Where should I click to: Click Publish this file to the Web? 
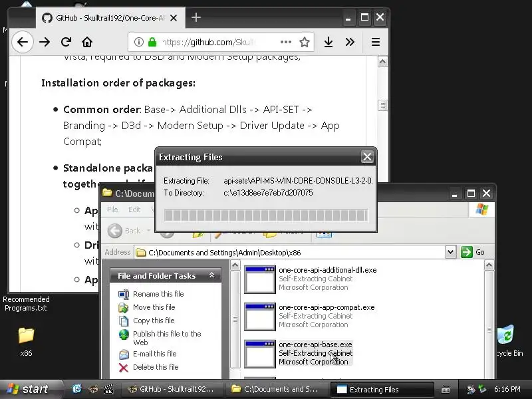tap(167, 338)
